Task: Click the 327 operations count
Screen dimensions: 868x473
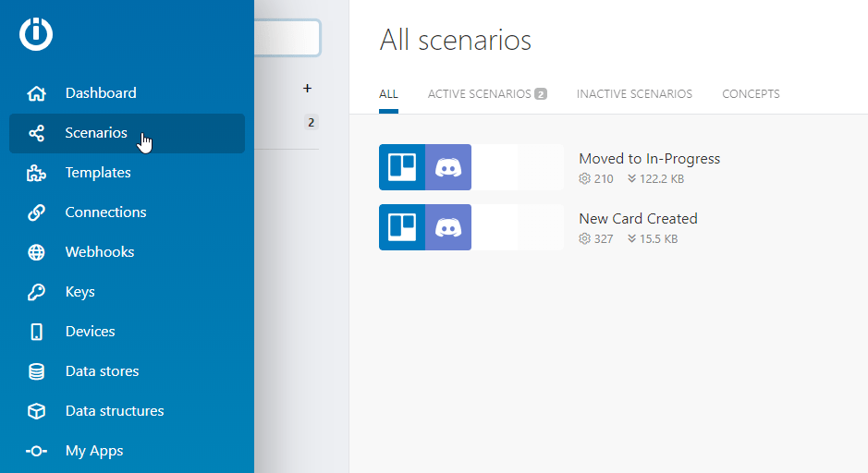Action: 604,239
